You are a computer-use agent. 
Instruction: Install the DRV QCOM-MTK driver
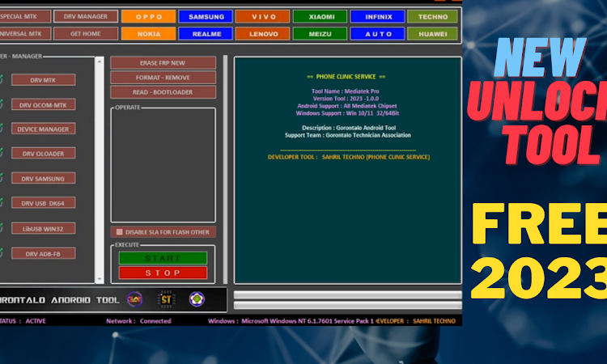tap(44, 105)
